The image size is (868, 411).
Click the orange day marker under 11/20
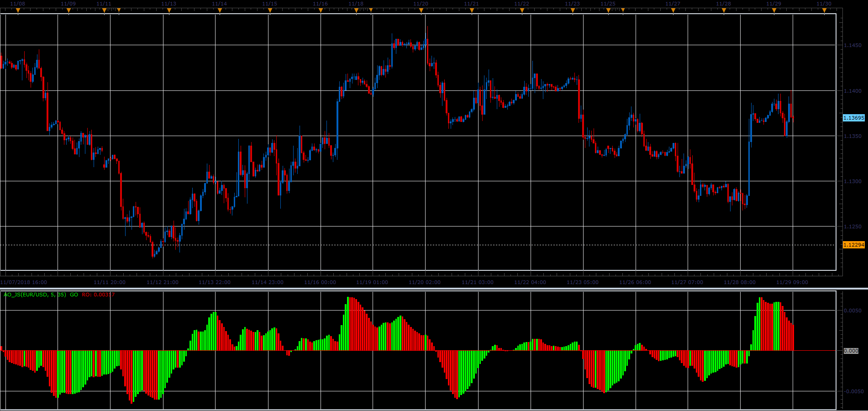coord(421,10)
